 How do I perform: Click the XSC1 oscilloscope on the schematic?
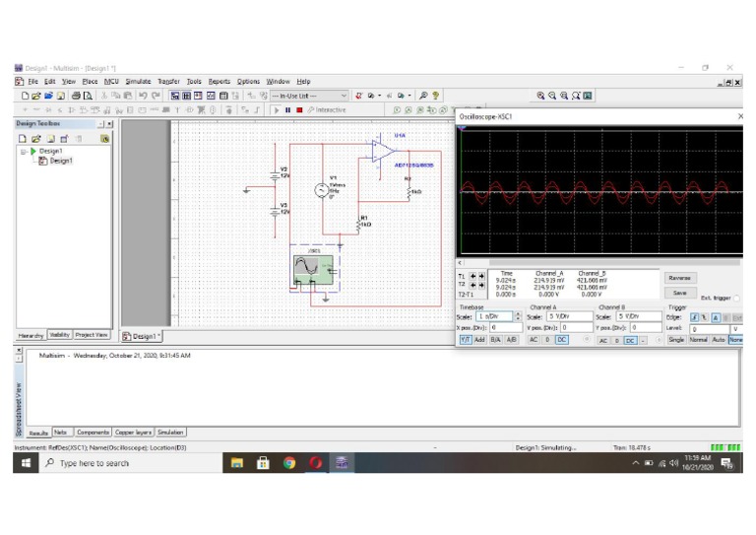tap(315, 269)
